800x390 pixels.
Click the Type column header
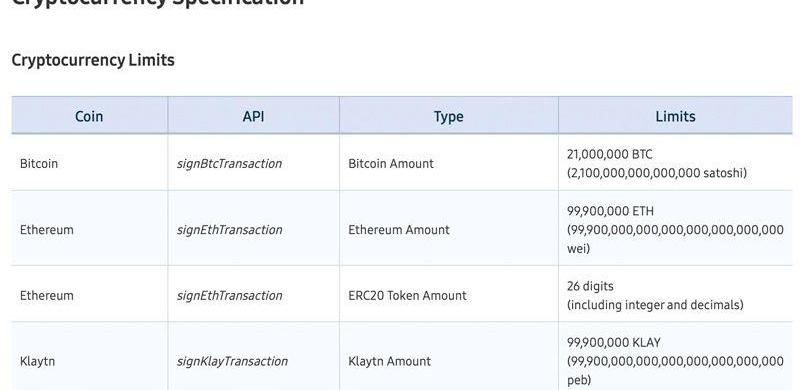(x=448, y=116)
